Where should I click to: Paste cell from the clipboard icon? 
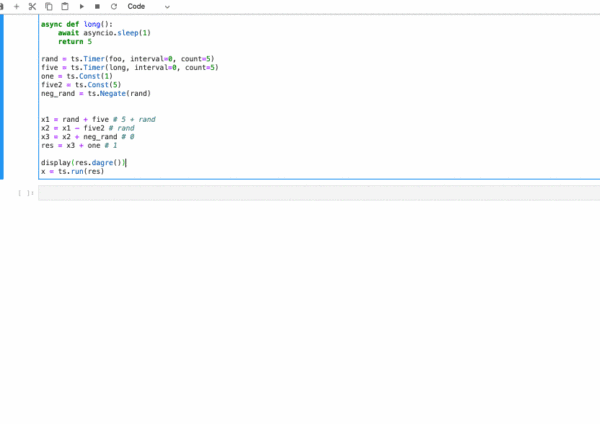pos(65,7)
